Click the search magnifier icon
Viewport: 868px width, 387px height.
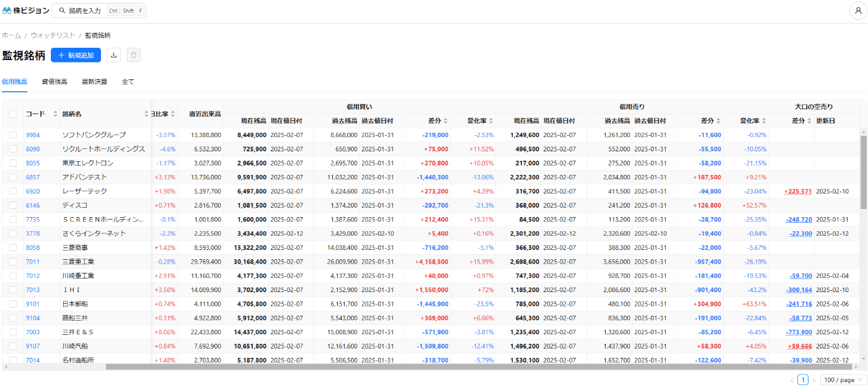(62, 11)
